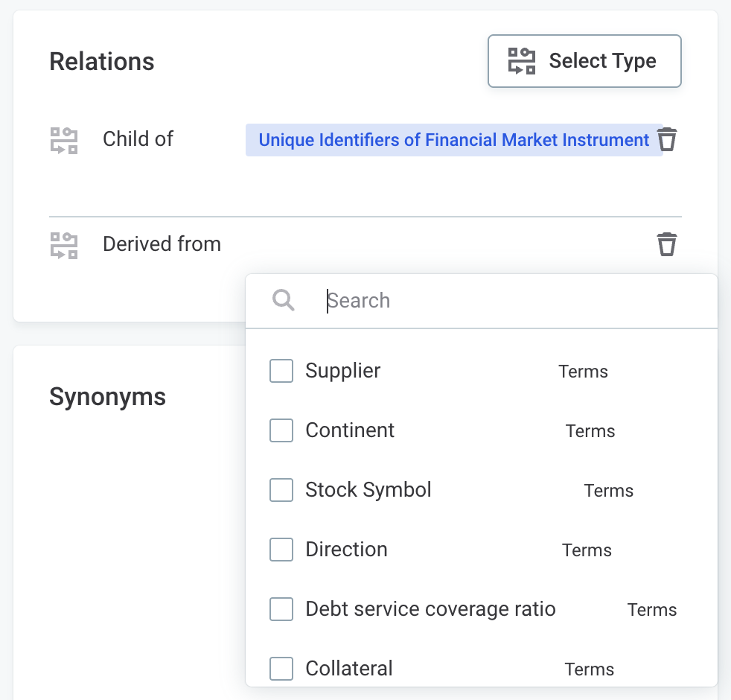The height and width of the screenshot is (700, 731).
Task: Click the icon inside Select Type button
Action: tap(522, 61)
